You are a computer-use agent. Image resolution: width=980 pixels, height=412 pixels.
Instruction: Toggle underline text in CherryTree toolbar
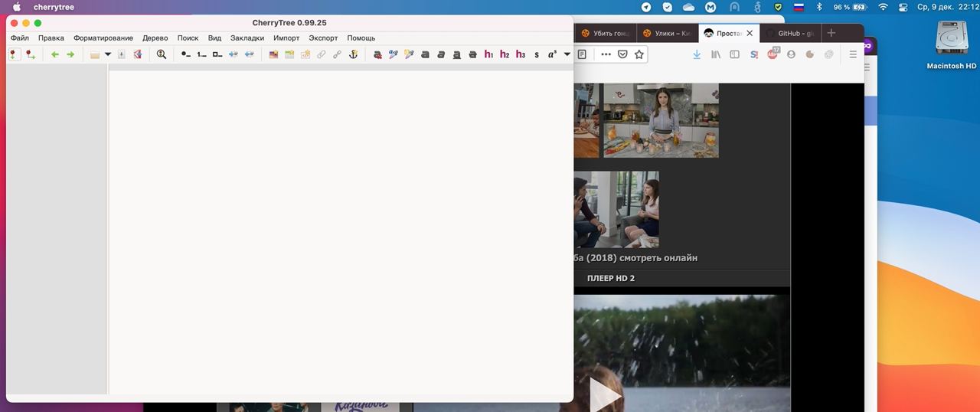[457, 54]
